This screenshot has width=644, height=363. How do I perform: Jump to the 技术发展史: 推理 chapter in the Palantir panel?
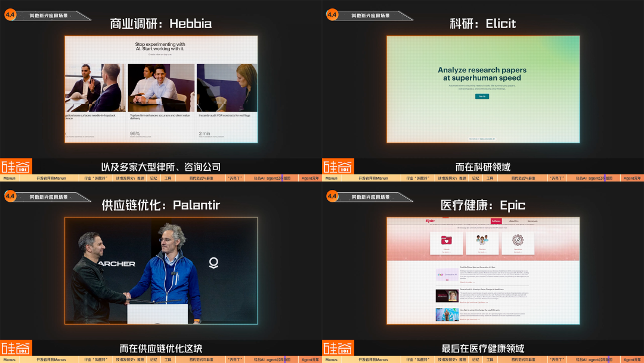point(130,359)
